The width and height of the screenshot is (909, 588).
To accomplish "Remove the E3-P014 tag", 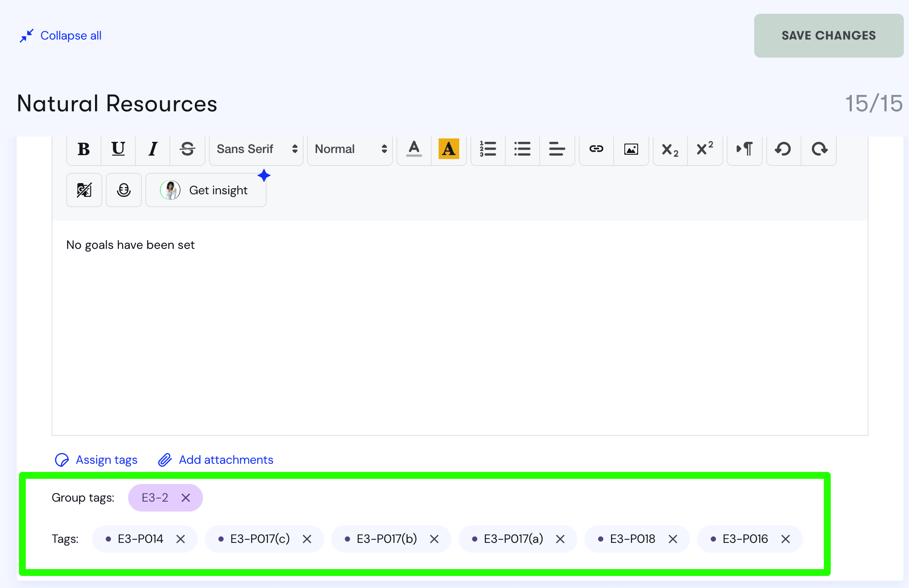I will click(x=181, y=539).
